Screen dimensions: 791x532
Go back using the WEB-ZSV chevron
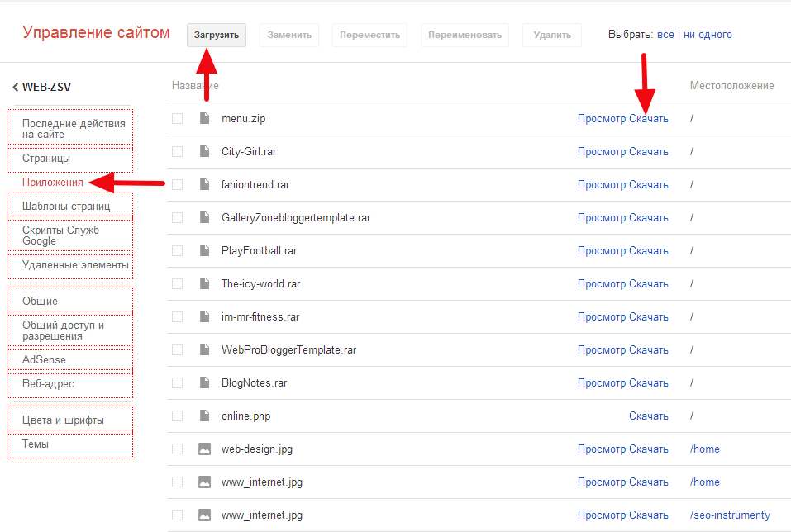[x=16, y=88]
